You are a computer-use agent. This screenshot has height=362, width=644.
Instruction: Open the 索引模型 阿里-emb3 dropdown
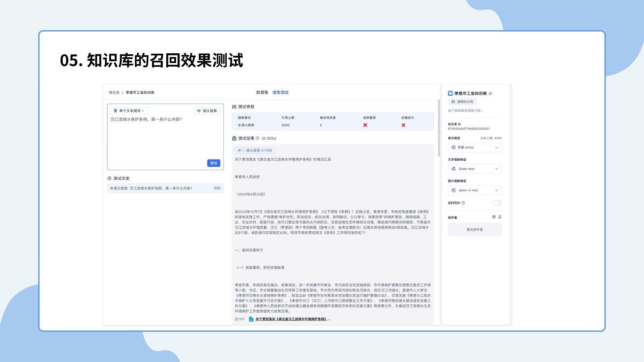point(475,147)
